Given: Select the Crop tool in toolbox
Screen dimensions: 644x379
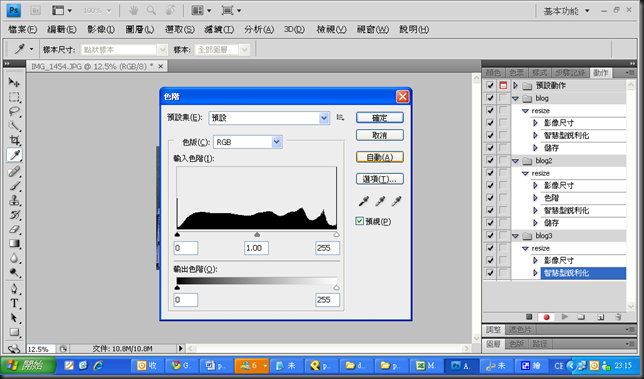Looking at the screenshot, I should 14,140.
